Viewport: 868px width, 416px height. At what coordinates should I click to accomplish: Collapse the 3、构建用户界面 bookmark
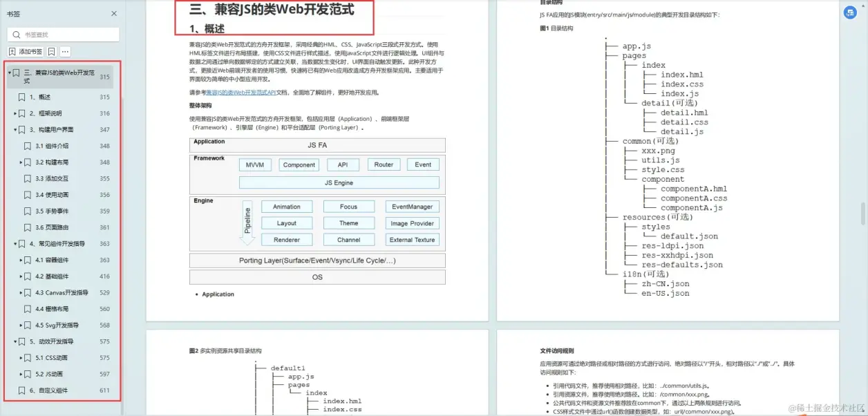click(15, 130)
